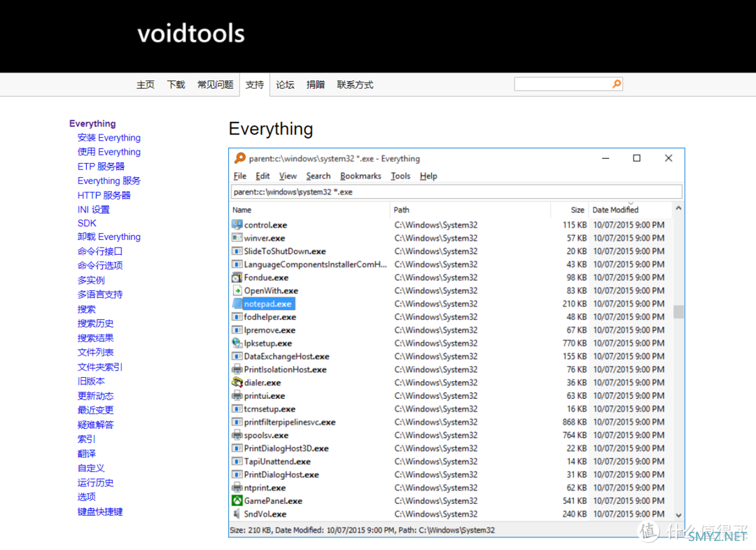Select the GamePanel.exe file name
Screen dimensions: 756x550
coord(273,501)
